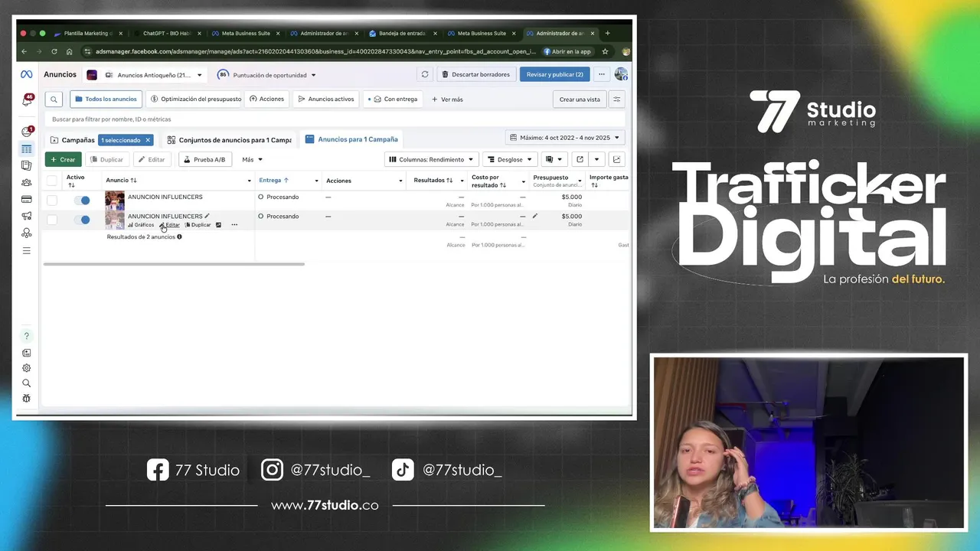This screenshot has height=551, width=980.
Task: Click the refresh data icon
Action: [x=425, y=74]
